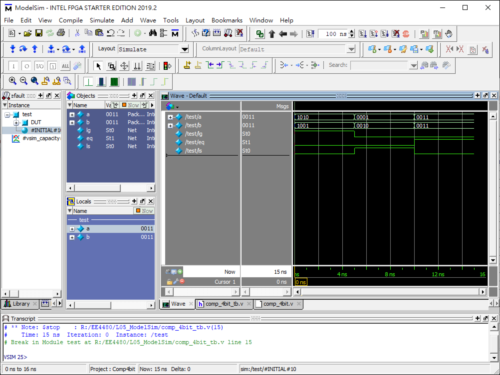The image size is (500, 375).
Task: Click the black up-arrow icon in toolbar
Action: coord(272,34)
